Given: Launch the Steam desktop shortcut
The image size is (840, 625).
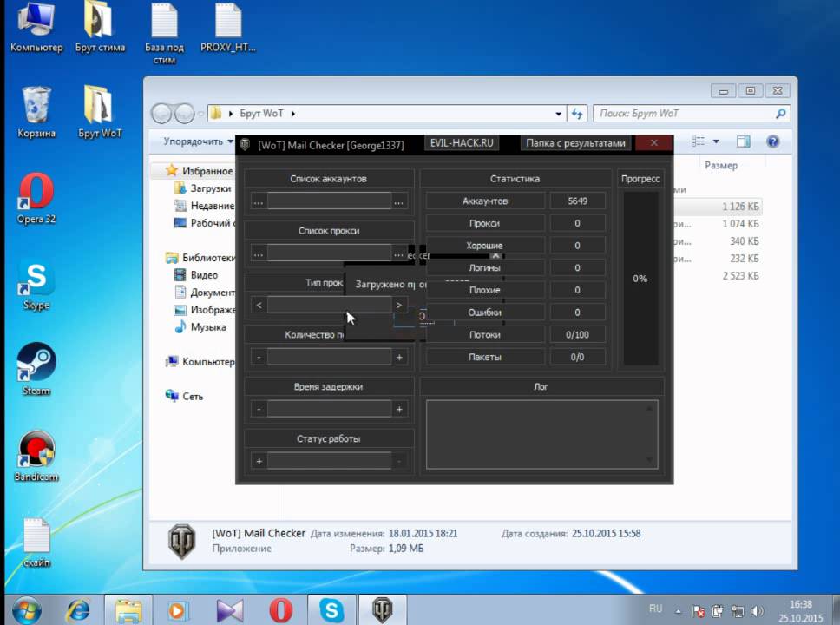Looking at the screenshot, I should (x=36, y=370).
